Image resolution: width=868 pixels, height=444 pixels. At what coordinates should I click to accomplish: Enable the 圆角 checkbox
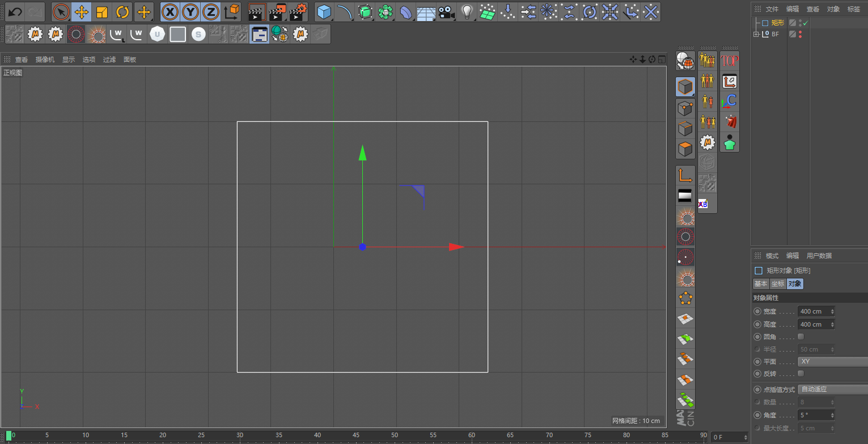[801, 336]
